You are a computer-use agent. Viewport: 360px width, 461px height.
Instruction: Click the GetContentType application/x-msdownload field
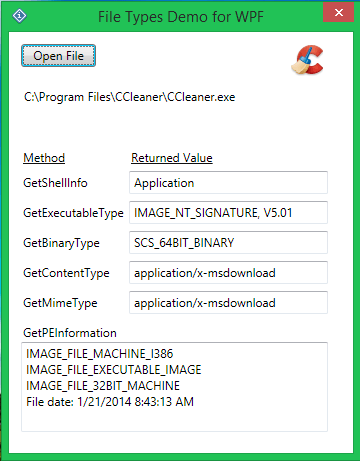[x=228, y=273]
